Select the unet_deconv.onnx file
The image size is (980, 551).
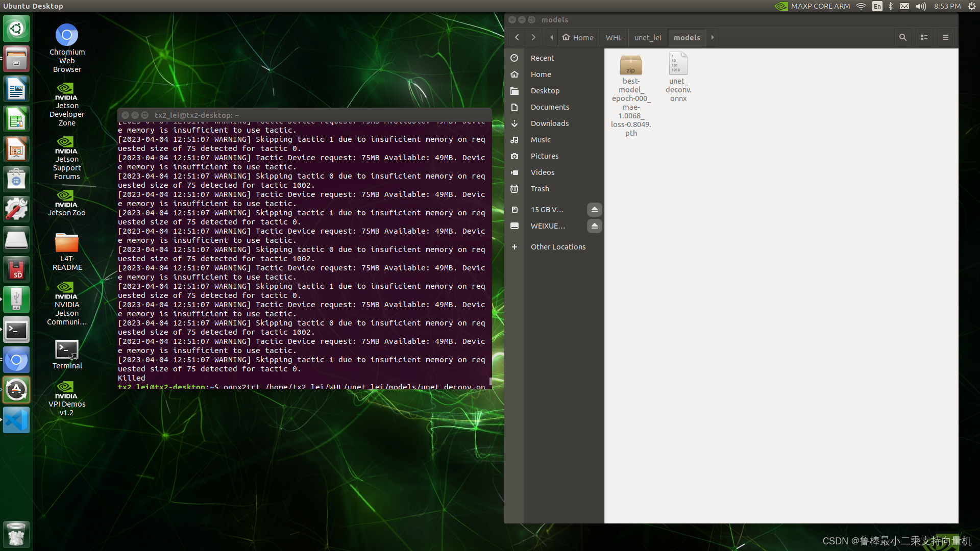point(678,65)
